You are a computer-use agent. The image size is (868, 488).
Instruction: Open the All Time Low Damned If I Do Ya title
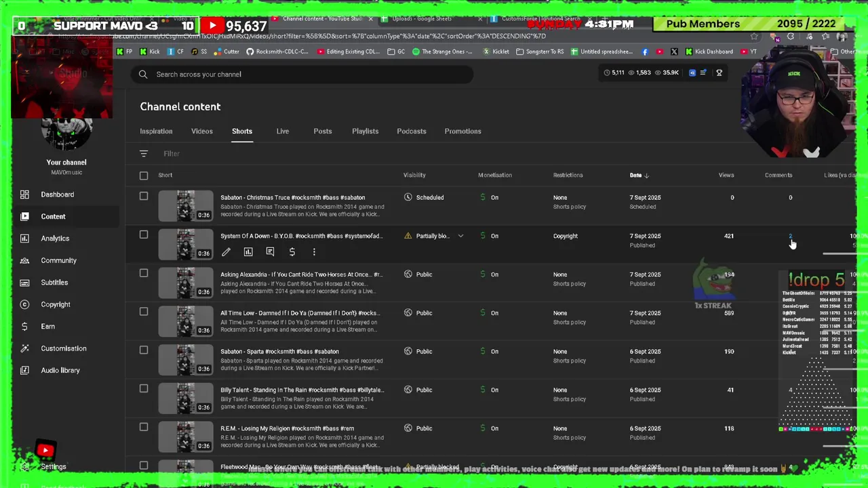pos(300,313)
